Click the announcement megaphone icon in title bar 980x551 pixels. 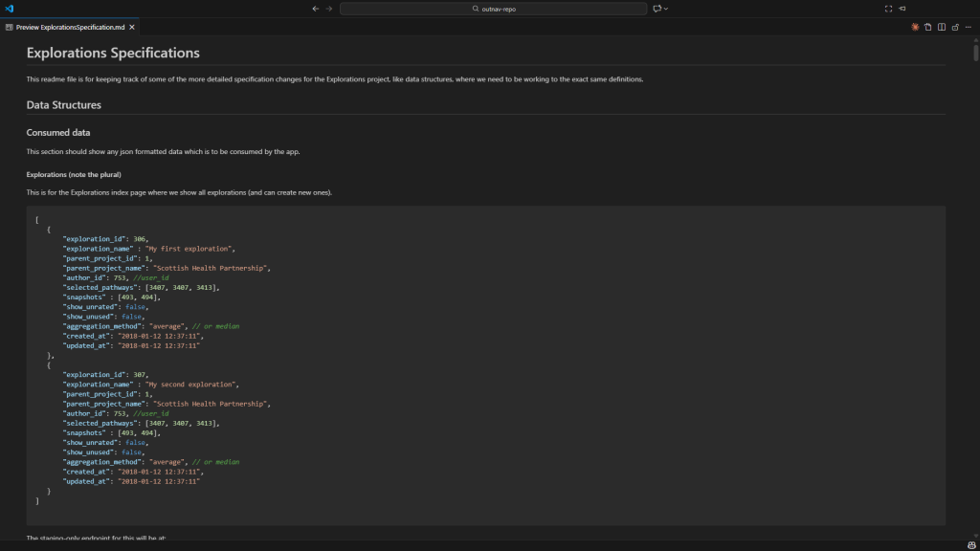click(x=902, y=9)
